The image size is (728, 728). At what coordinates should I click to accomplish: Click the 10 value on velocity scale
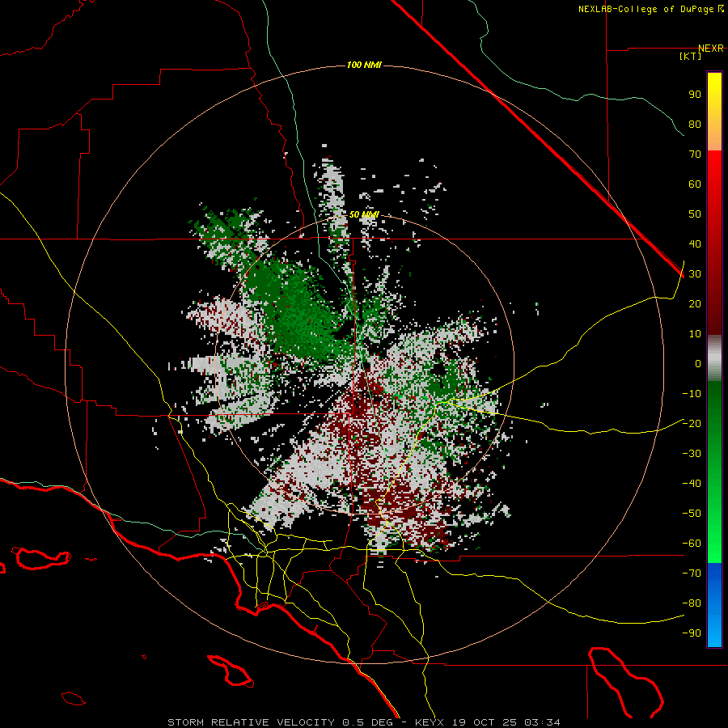695,334
